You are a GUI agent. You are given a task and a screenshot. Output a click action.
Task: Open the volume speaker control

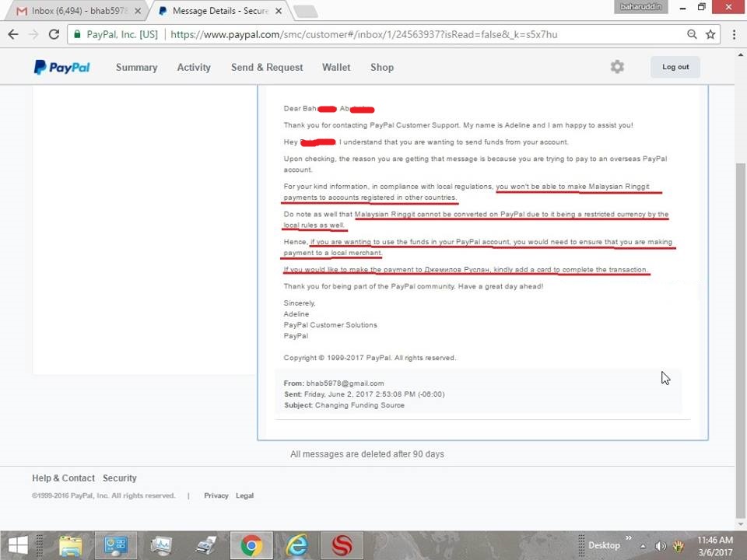pyautogui.click(x=661, y=546)
